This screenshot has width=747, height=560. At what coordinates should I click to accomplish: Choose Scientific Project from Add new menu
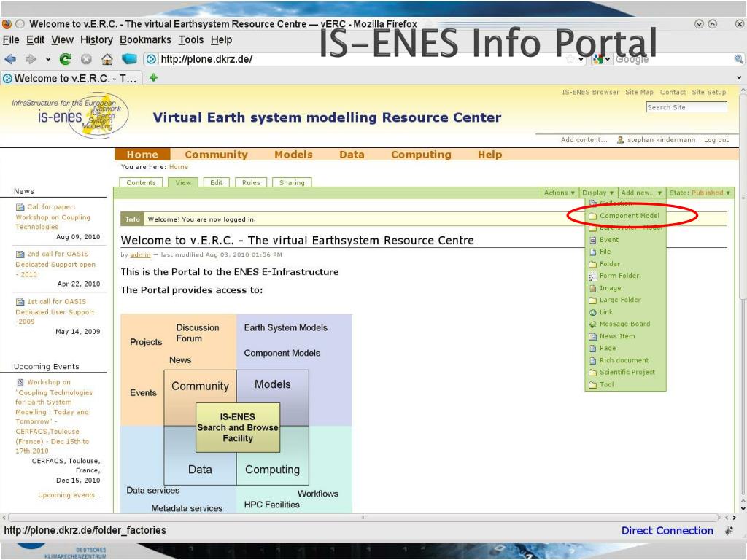click(627, 373)
